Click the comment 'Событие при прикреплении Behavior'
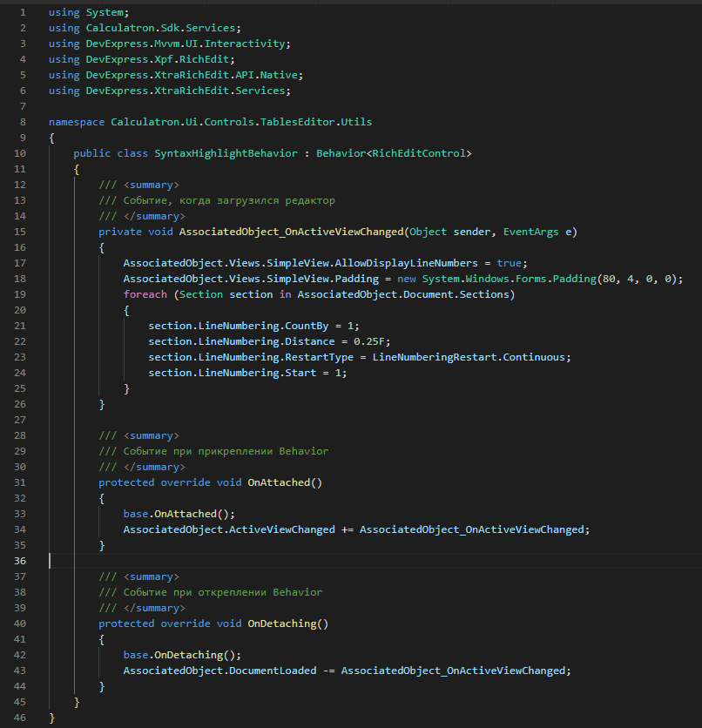702x728 pixels. click(x=226, y=451)
